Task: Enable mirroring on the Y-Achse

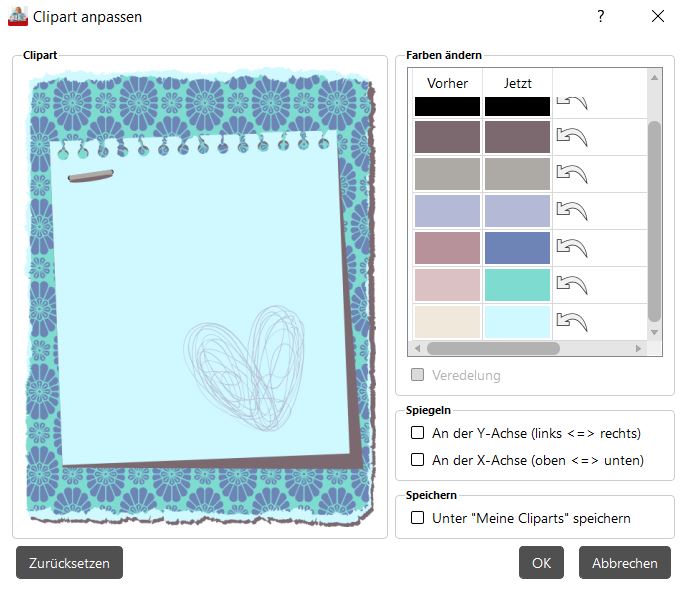Action: click(x=418, y=433)
